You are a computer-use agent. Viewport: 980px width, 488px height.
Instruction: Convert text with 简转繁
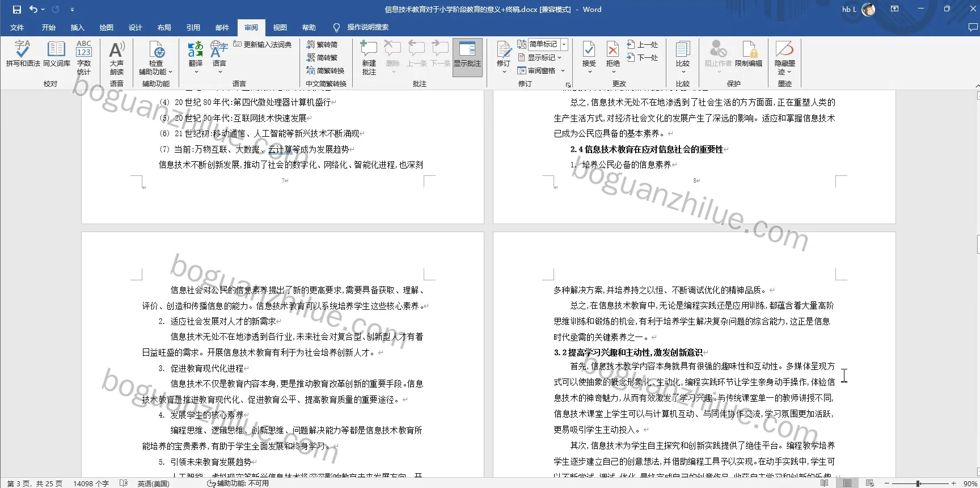[322, 57]
